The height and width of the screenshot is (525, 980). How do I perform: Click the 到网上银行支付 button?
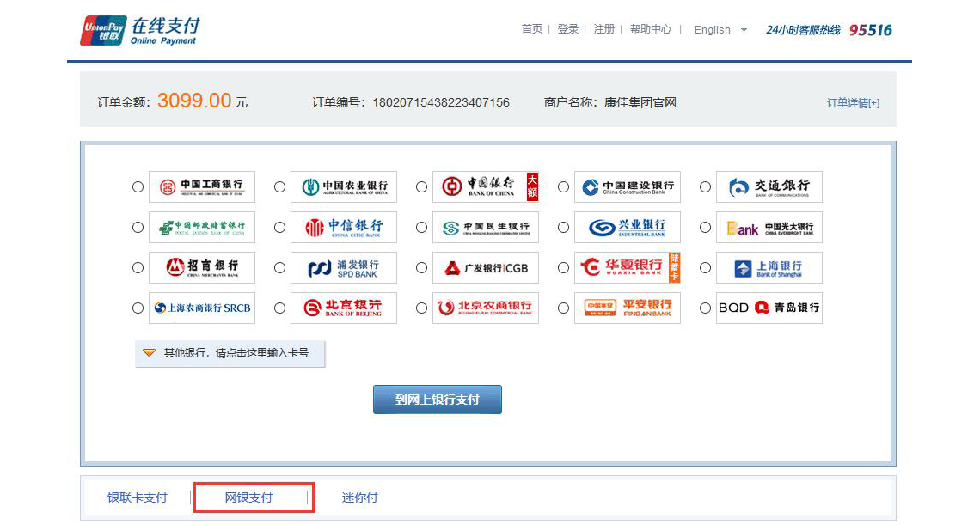point(438,400)
